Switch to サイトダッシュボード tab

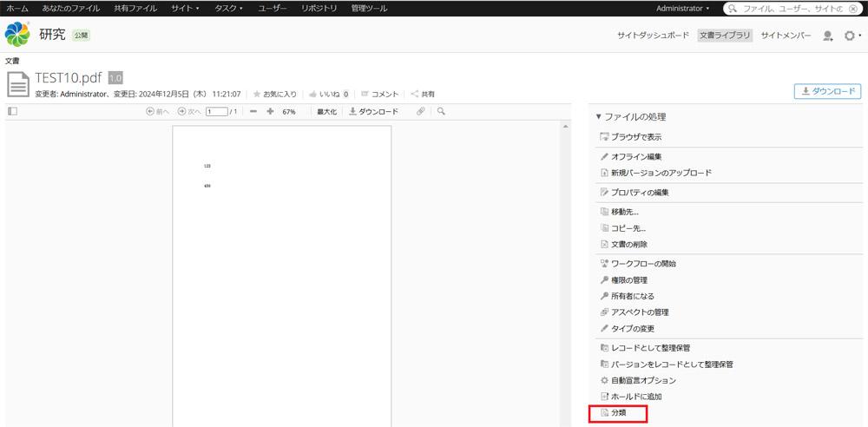tap(653, 36)
